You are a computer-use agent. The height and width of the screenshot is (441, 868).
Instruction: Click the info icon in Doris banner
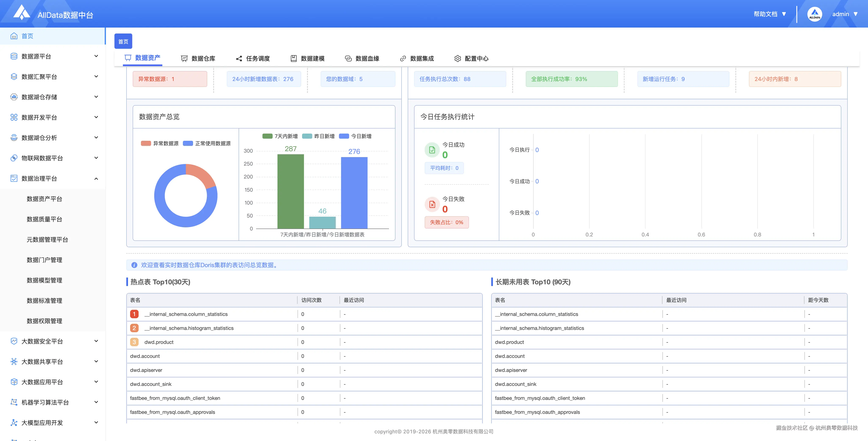tap(134, 265)
